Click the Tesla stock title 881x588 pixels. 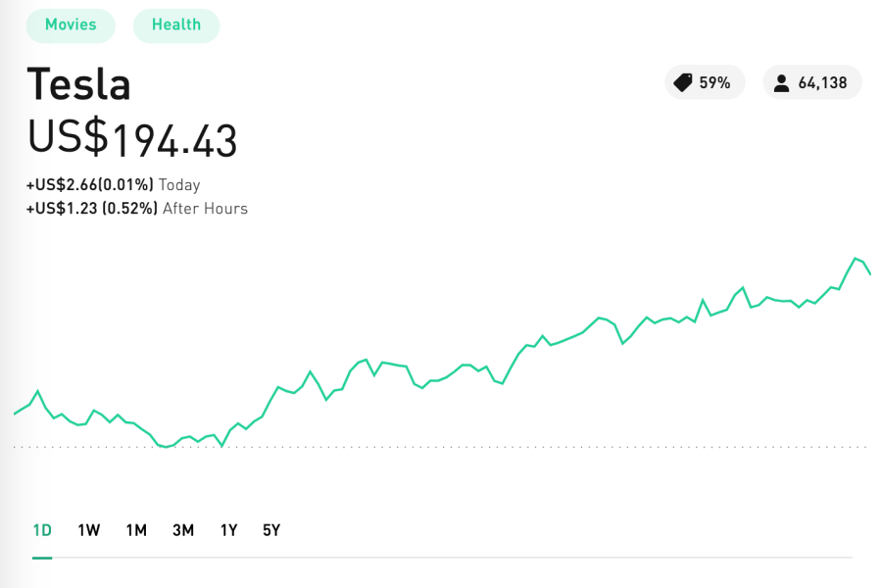(x=78, y=84)
